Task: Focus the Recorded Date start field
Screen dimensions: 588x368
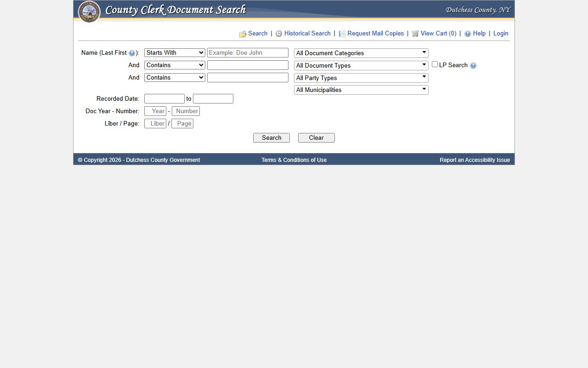Action: click(164, 98)
